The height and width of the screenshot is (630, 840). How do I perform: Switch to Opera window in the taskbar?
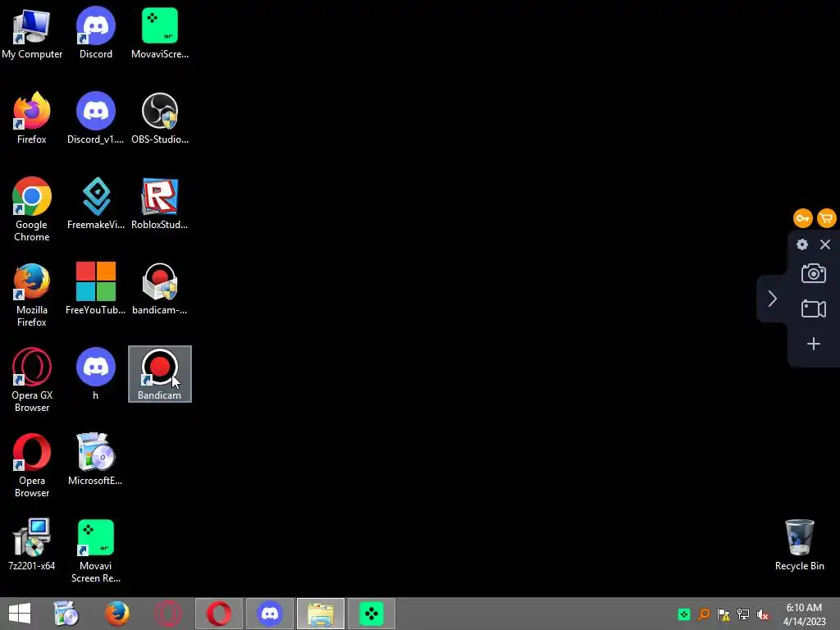[218, 614]
